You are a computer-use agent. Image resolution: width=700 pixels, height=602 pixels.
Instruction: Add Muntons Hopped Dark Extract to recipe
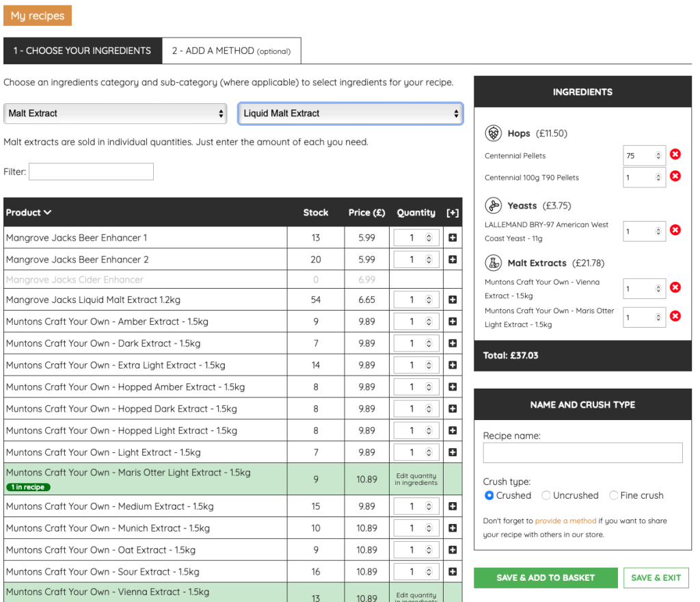(x=453, y=408)
